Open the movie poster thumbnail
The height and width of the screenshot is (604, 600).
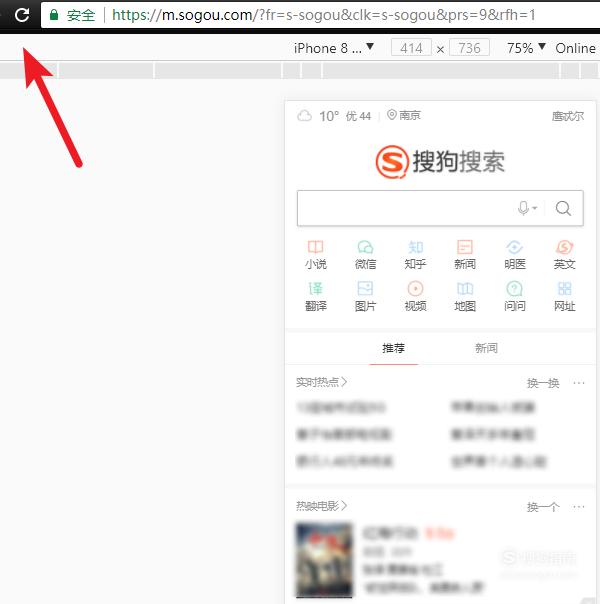324,560
